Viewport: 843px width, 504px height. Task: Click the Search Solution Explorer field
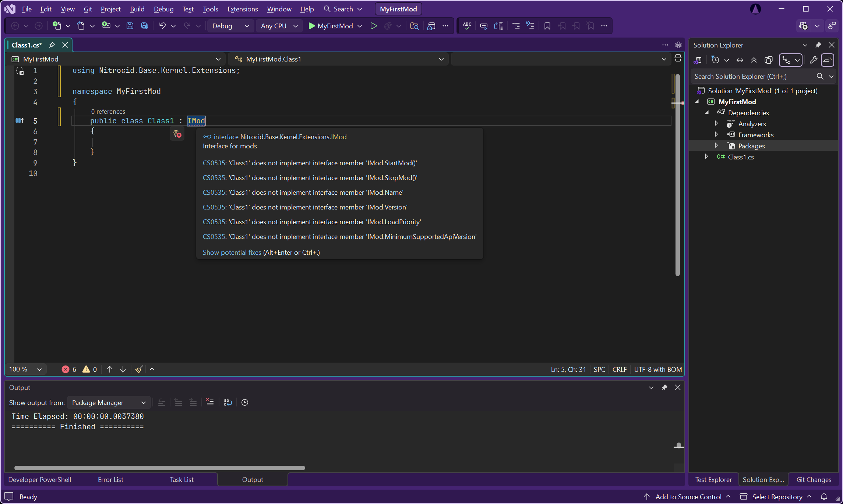click(753, 76)
